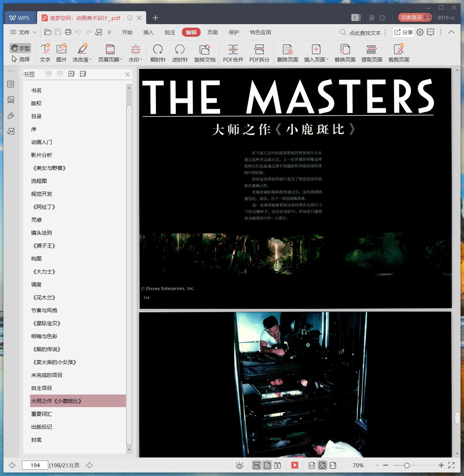Switch to the Annotate tab (批注)

click(170, 32)
